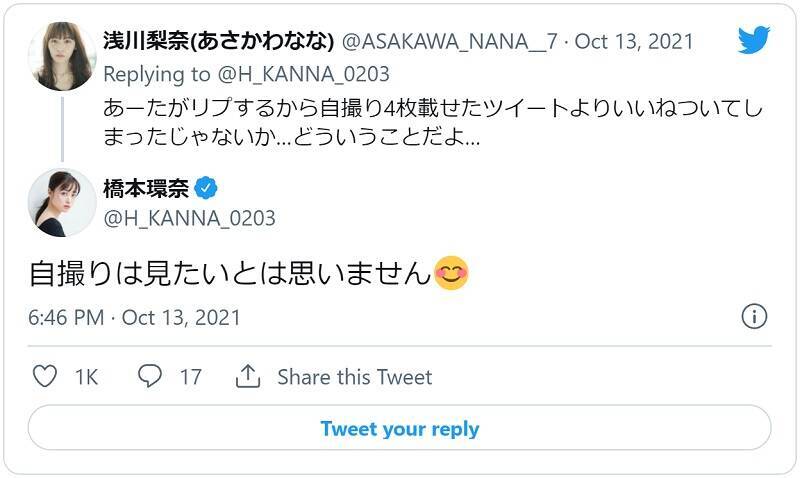Click the Share this Tweet link
This screenshot has height=478, width=800.
coord(355,377)
